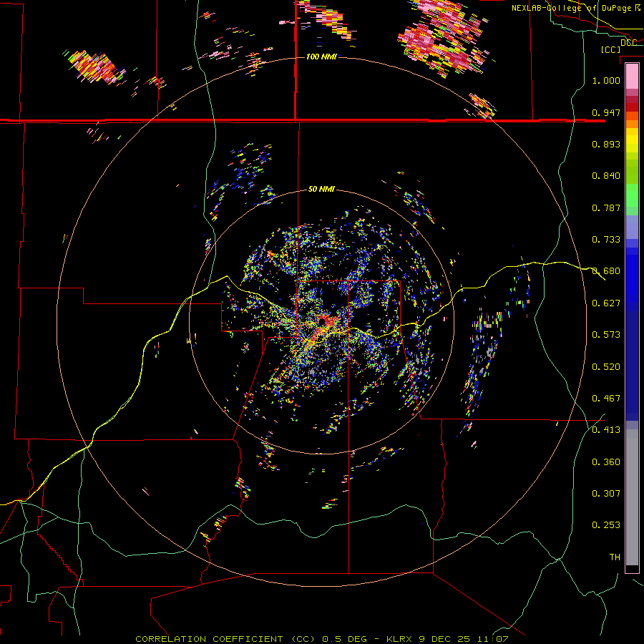Click the [CC] legend header

click(x=611, y=49)
